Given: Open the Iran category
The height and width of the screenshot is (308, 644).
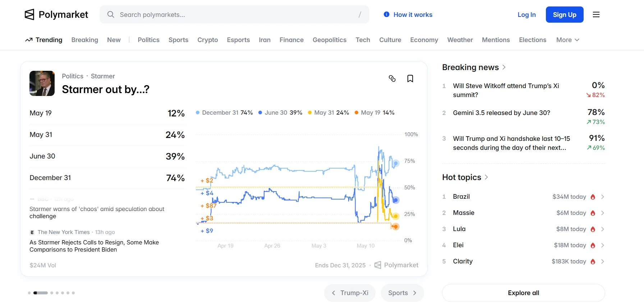Looking at the screenshot, I should 264,40.
